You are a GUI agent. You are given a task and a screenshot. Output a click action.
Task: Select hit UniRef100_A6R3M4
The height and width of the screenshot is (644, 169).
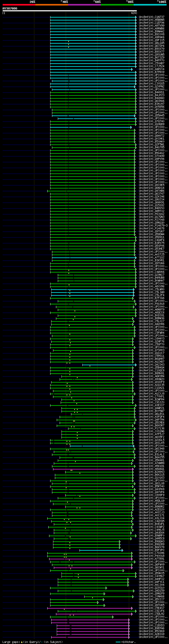click(x=152, y=376)
